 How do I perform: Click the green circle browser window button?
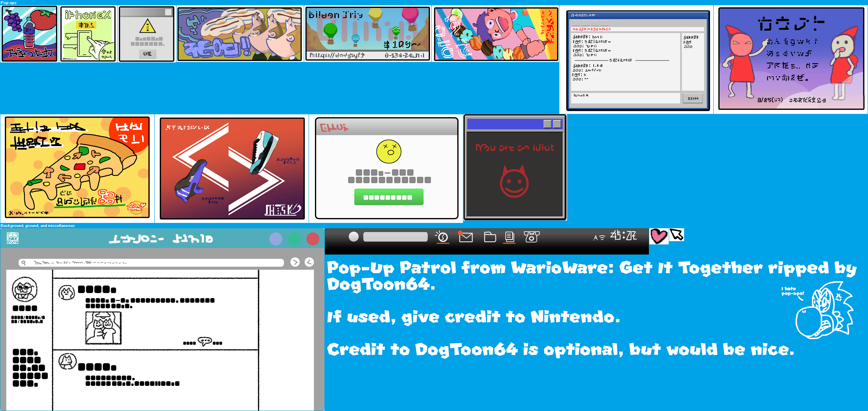coord(294,239)
